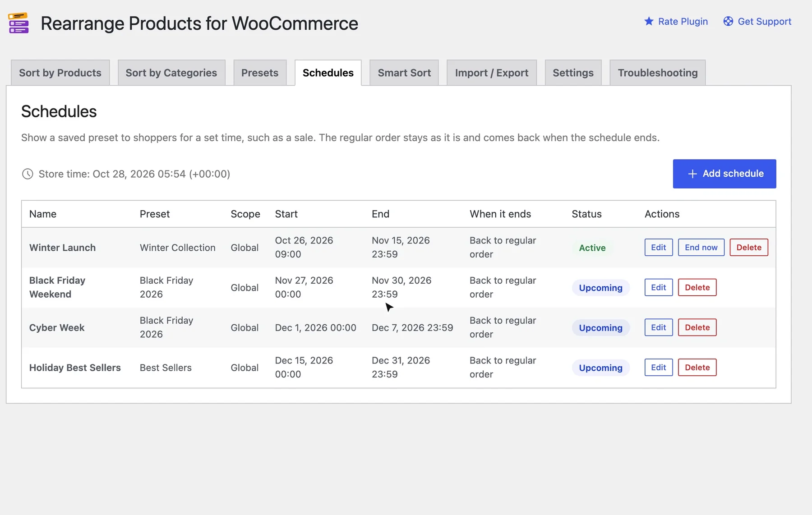Click the Upcoming badge for Holiday Best Sellers
The image size is (812, 515).
(600, 368)
